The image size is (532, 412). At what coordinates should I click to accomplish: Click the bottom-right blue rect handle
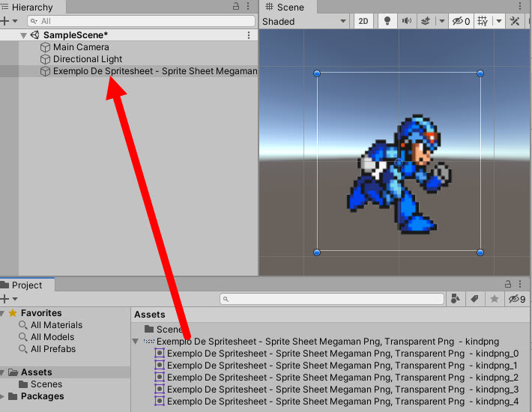[480, 252]
